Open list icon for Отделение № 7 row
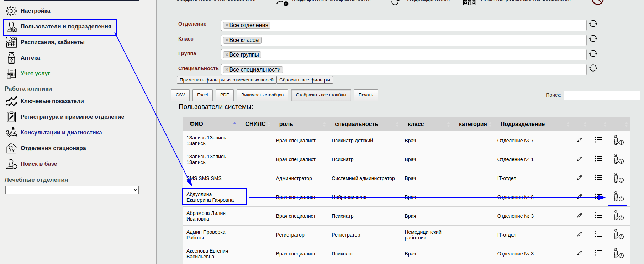The height and width of the screenshot is (264, 644). 598,140
